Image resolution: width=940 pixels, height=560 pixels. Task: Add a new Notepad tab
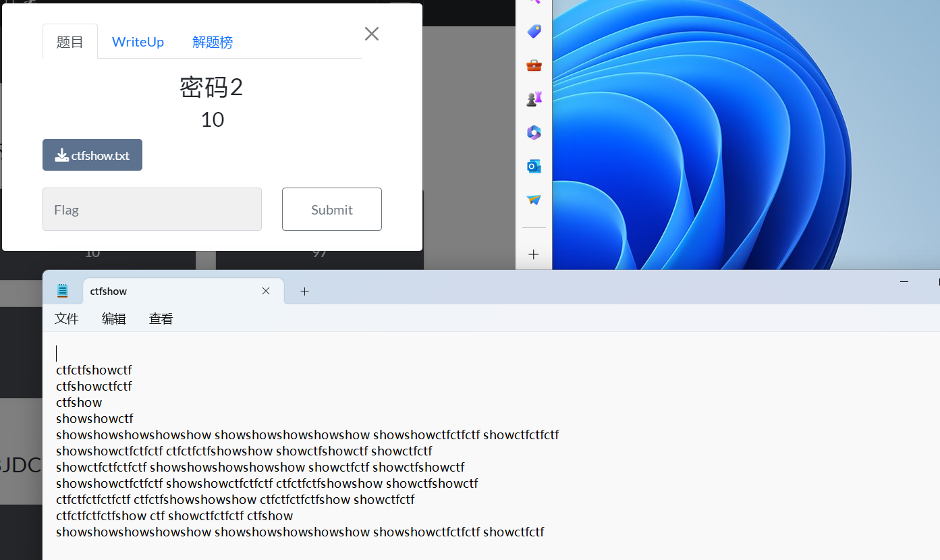tap(304, 291)
